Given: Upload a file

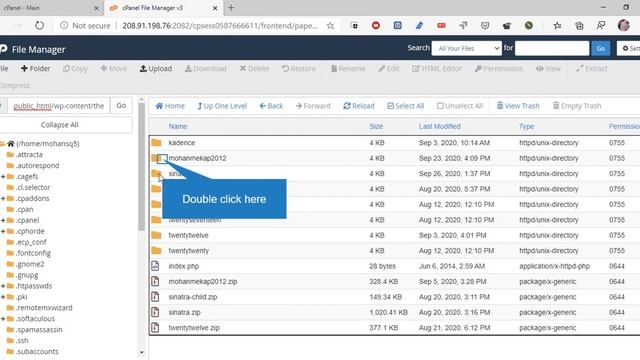Looking at the screenshot, I should 156,69.
